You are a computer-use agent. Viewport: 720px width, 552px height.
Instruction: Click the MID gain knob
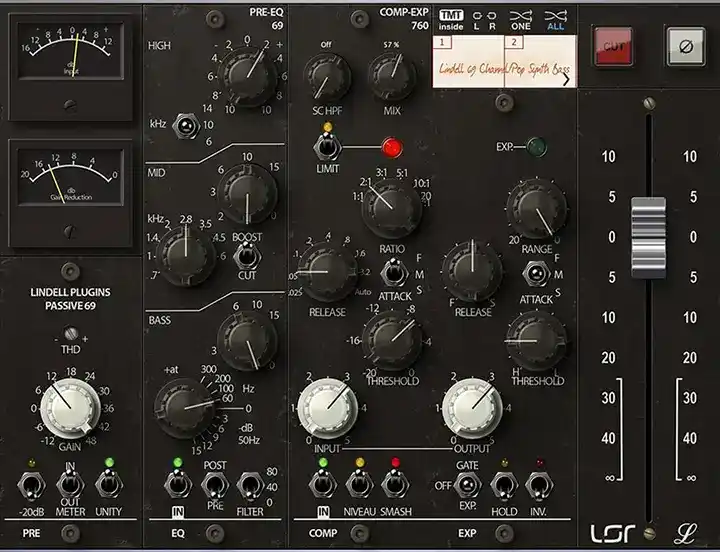point(248,194)
